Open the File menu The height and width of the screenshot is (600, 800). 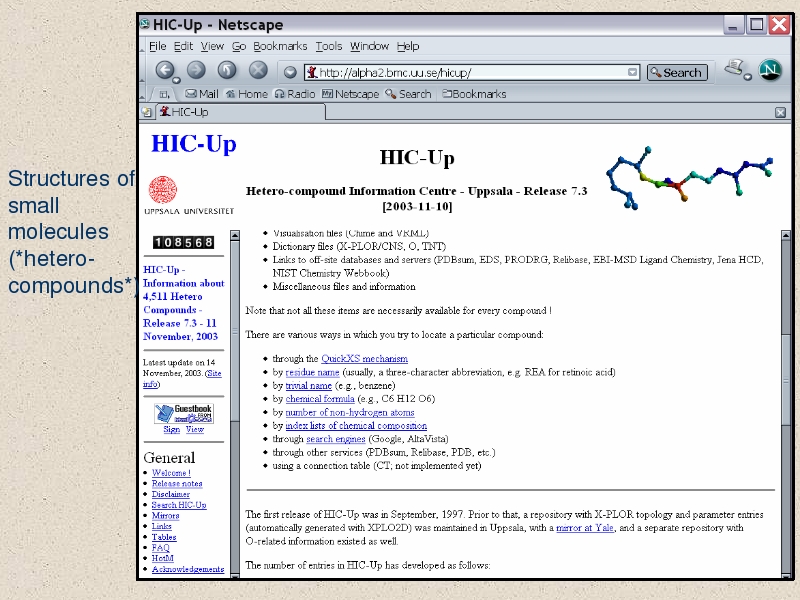pos(158,46)
